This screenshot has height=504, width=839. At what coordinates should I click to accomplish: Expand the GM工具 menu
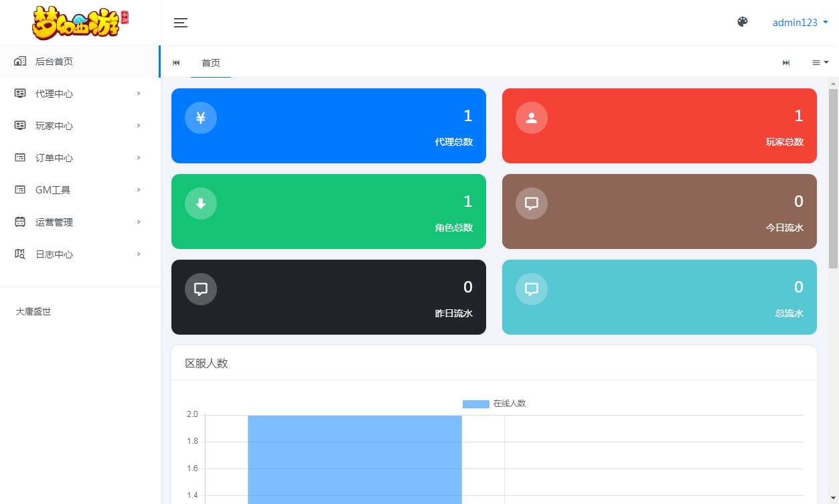pos(80,190)
